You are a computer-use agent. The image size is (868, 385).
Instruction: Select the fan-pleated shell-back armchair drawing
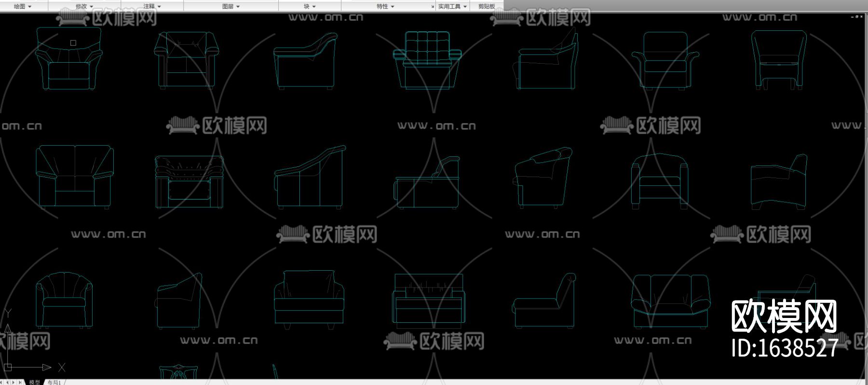click(x=64, y=300)
